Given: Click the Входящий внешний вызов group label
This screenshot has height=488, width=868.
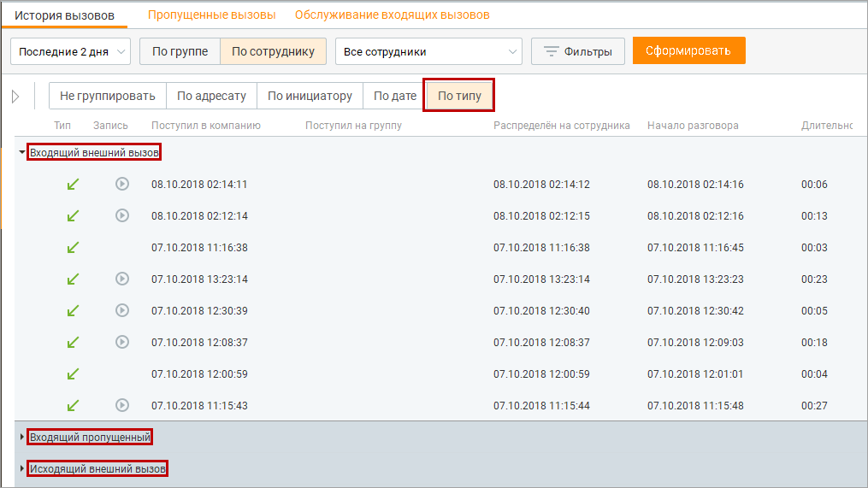Looking at the screenshot, I should click(94, 152).
